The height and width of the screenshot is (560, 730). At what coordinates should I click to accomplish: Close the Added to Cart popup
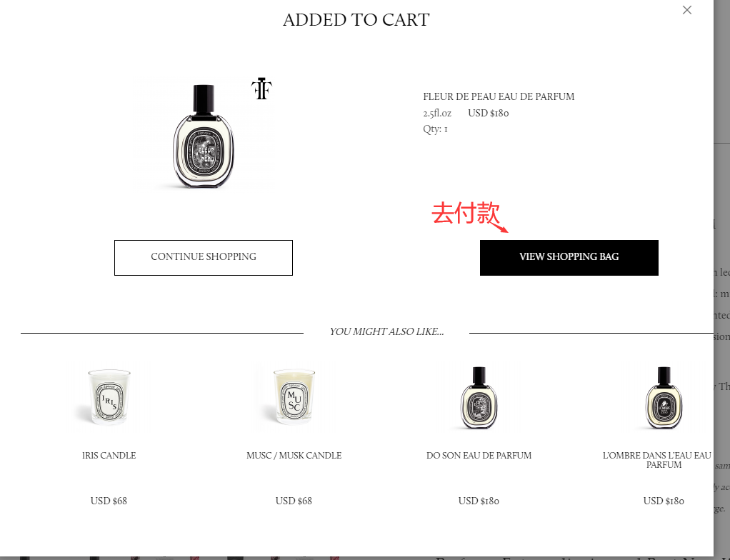[686, 10]
